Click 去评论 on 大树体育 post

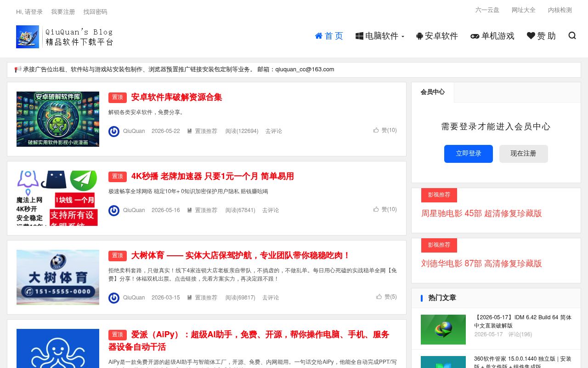pyautogui.click(x=271, y=298)
